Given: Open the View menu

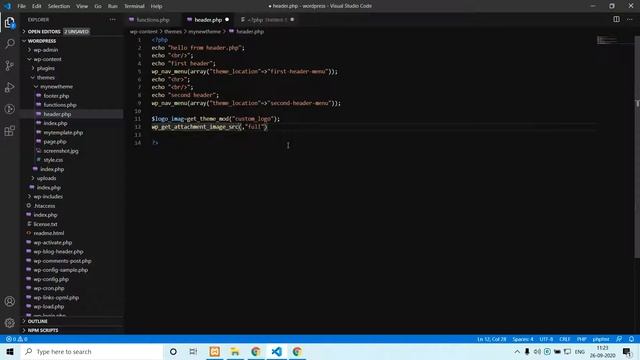Looking at the screenshot, I should (x=82, y=6).
